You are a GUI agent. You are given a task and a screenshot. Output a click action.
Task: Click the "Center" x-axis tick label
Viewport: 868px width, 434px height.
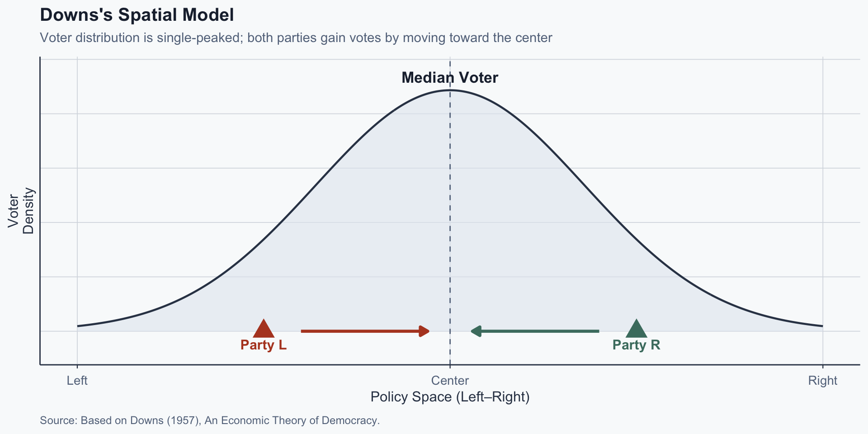click(x=450, y=381)
